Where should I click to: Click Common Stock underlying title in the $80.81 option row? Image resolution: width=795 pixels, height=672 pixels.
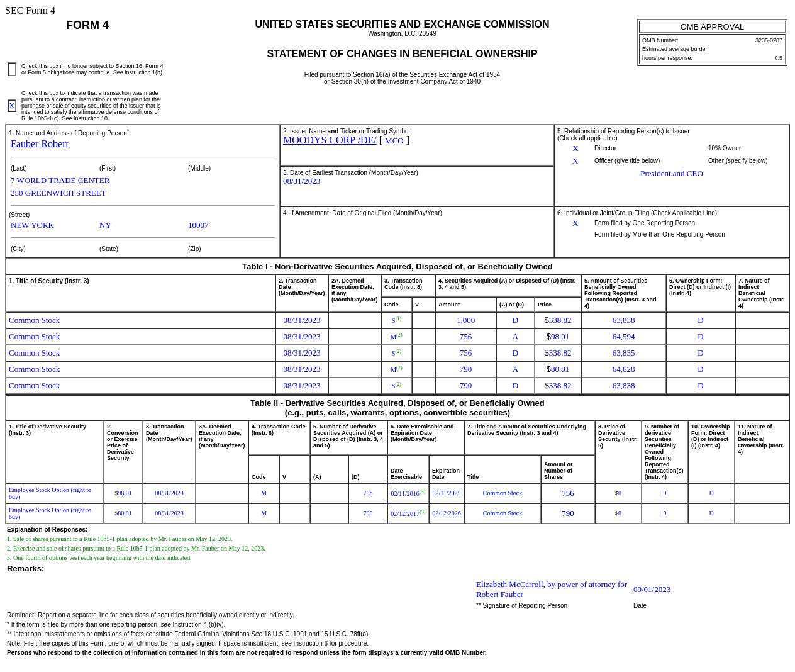point(503,513)
